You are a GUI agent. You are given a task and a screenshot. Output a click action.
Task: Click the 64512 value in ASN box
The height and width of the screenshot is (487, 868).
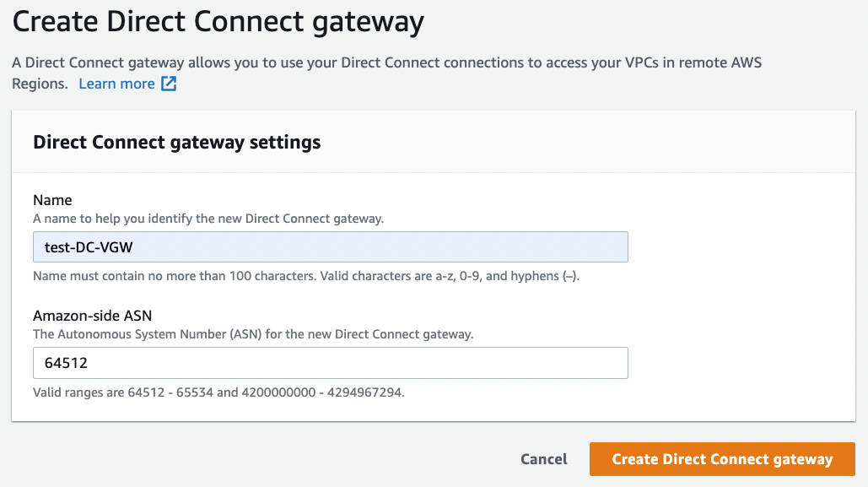tap(66, 363)
